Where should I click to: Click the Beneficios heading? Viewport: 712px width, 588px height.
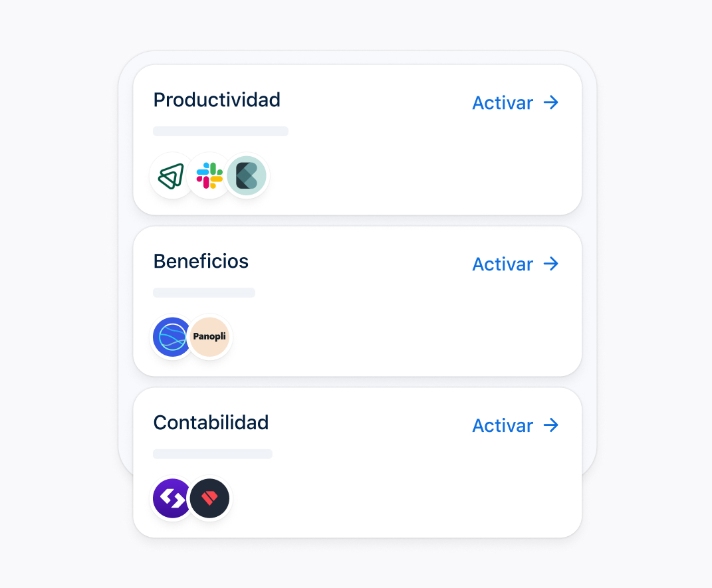point(201,261)
